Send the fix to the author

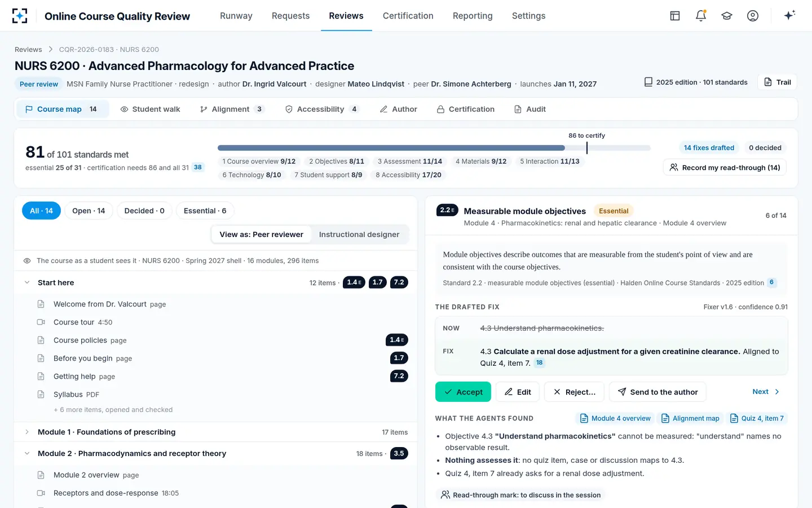coord(657,392)
